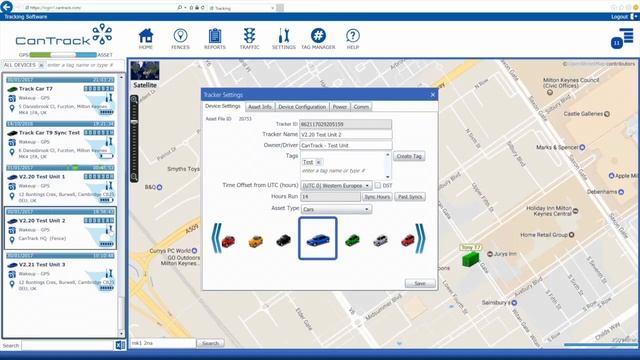Open the Reports clipboard icon
640x360 pixels.
(x=215, y=39)
